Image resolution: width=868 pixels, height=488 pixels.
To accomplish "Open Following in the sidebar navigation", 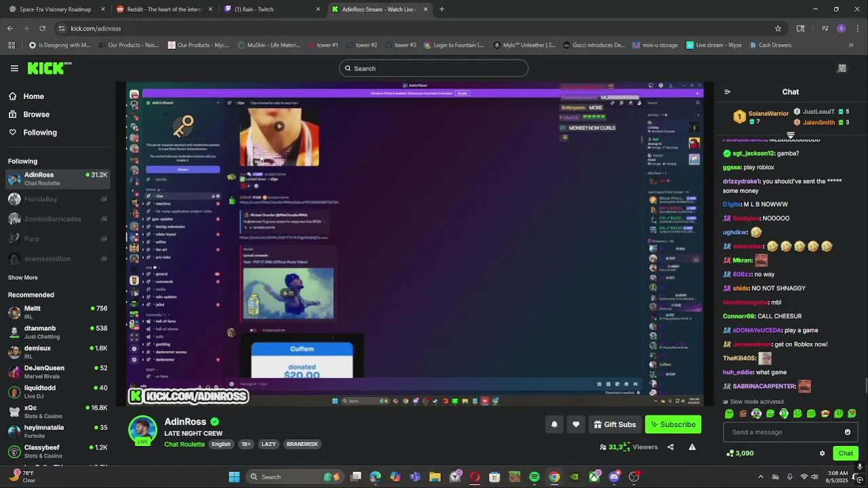I will click(33, 132).
